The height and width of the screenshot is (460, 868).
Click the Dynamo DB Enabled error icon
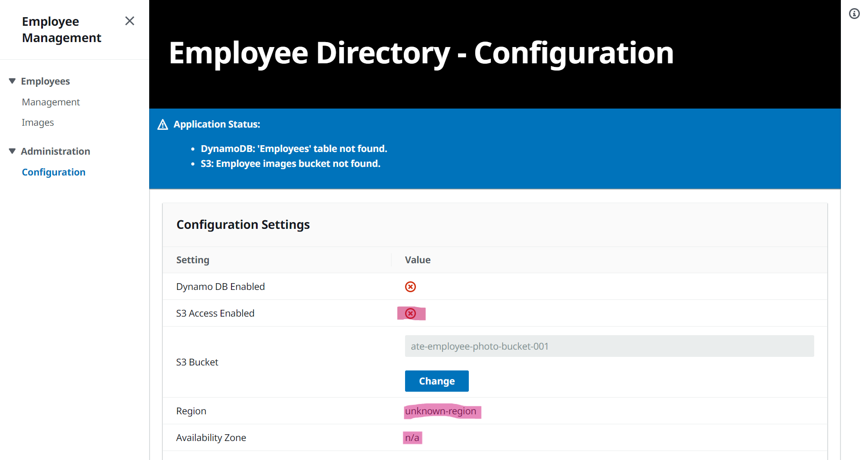410,287
